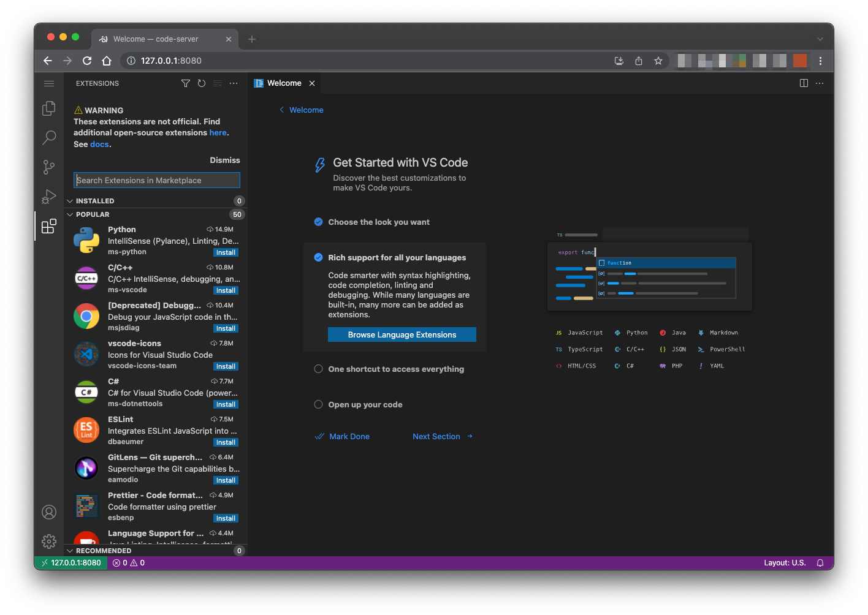Install app icon in the address bar
Screen dimensions: 868x615
[619, 61]
